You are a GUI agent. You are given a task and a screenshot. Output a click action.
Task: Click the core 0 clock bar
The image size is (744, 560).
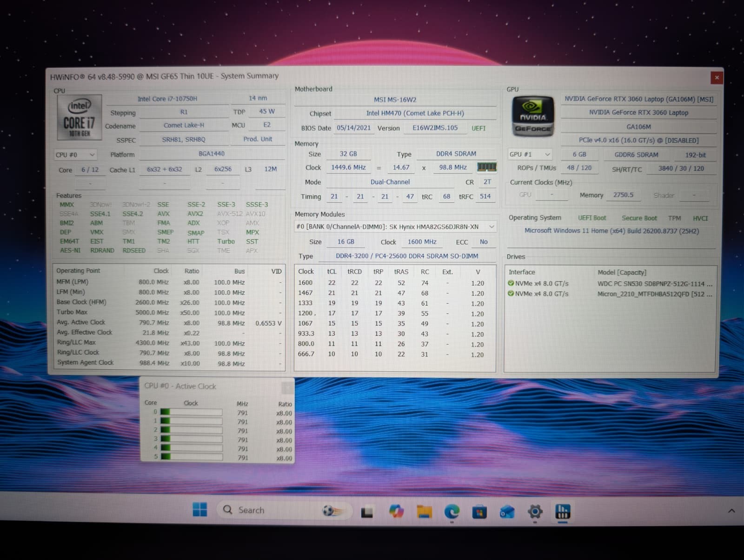[191, 412]
